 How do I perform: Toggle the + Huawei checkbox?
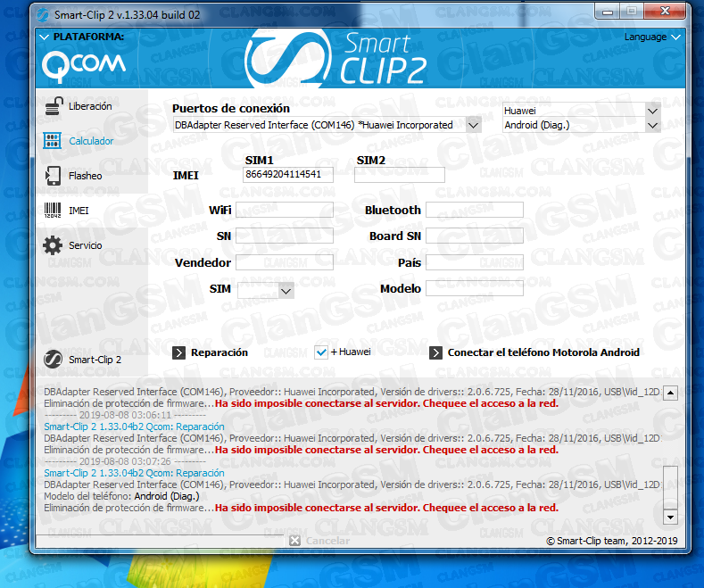point(321,352)
